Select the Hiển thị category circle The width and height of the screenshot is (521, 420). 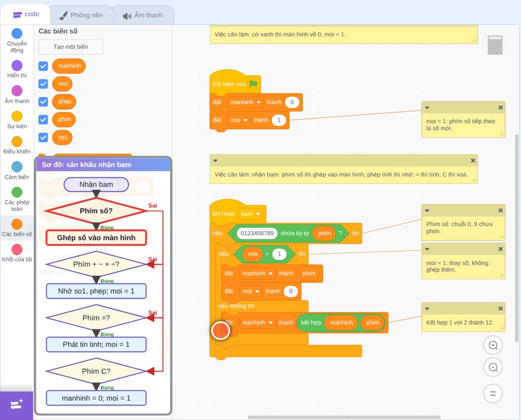pyautogui.click(x=17, y=66)
